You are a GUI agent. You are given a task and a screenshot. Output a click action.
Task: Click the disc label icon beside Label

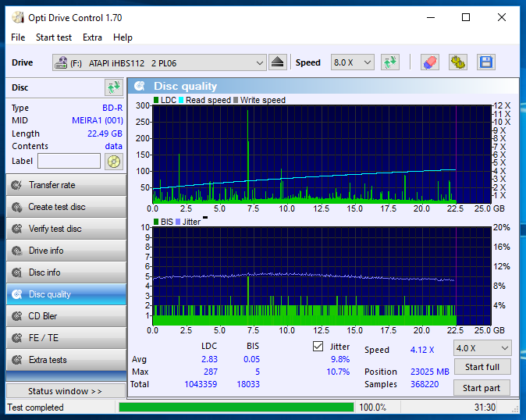pyautogui.click(x=114, y=162)
